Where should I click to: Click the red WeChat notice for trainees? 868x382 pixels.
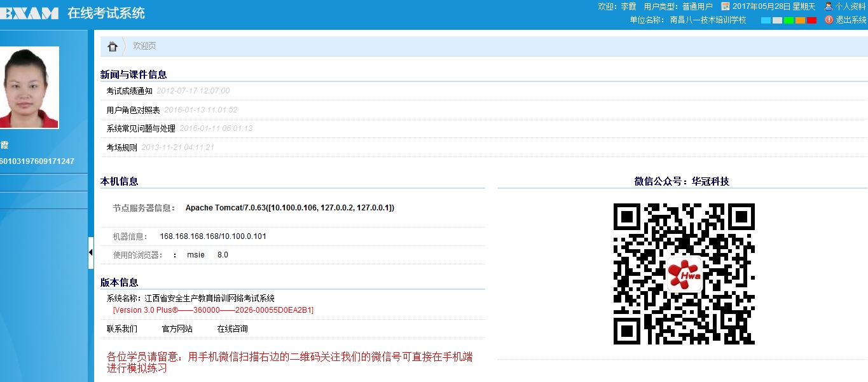tap(290, 362)
